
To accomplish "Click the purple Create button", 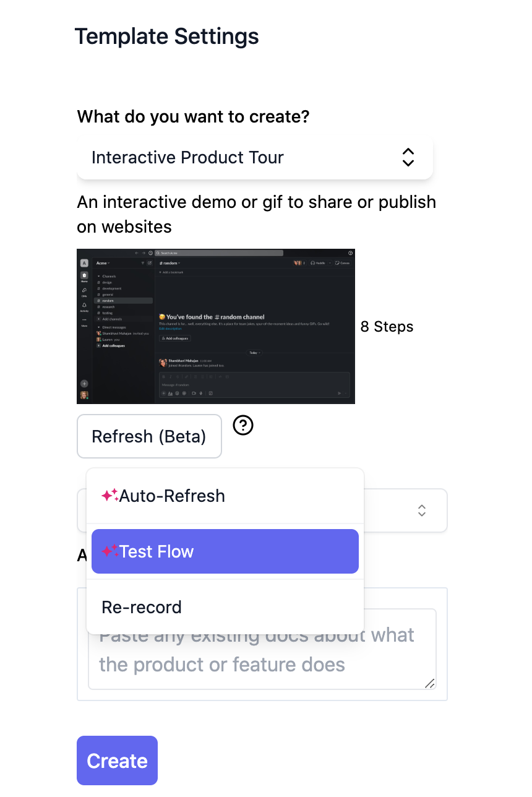I will (x=117, y=760).
